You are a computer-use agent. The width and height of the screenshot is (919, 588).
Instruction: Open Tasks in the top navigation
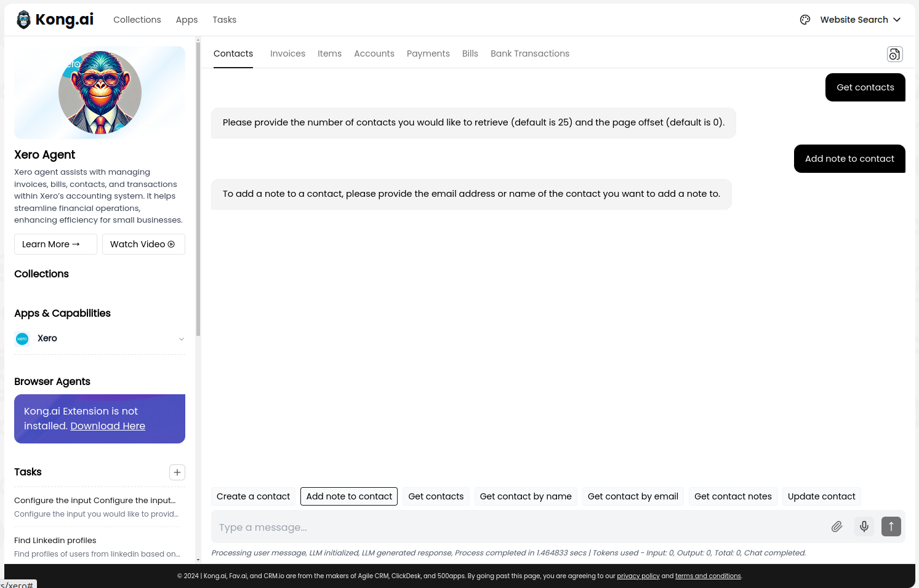[224, 20]
